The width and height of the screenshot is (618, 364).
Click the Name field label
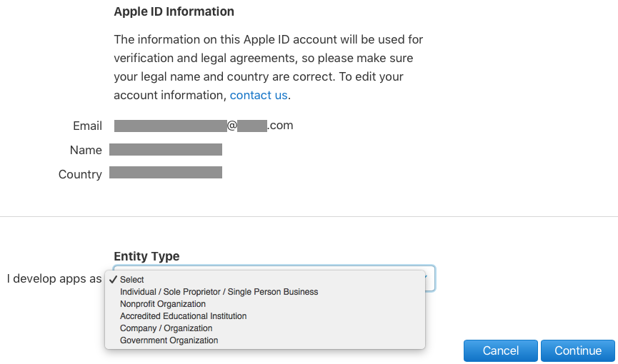click(86, 151)
